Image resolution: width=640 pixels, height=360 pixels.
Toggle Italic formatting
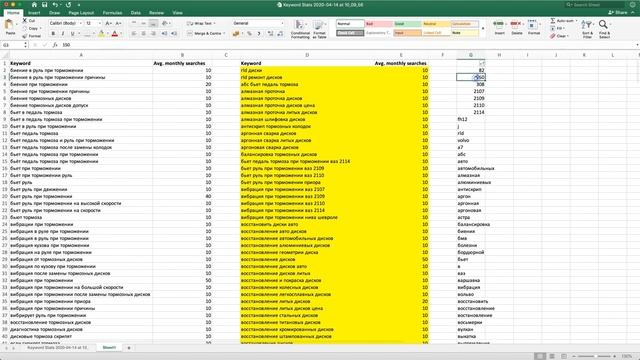[x=63, y=34]
